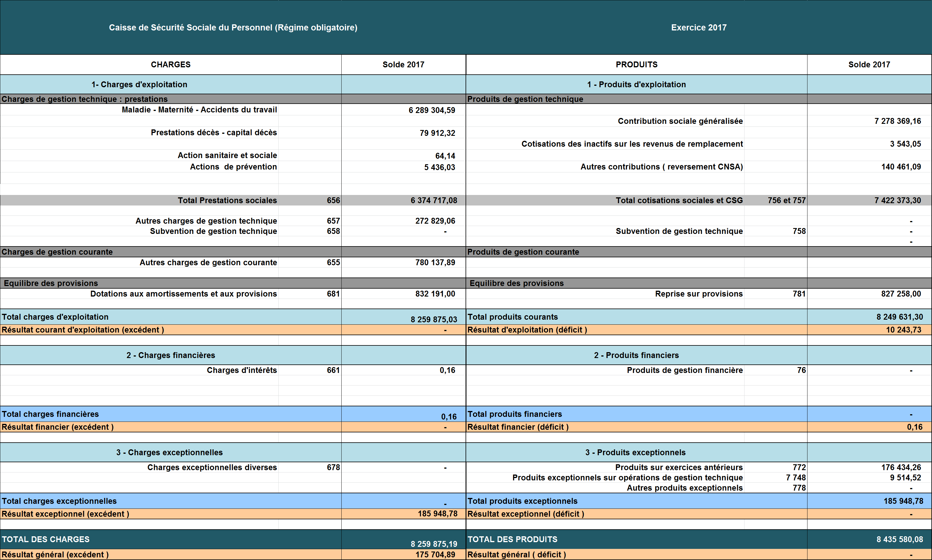Image resolution: width=932 pixels, height=560 pixels.
Task: Click the Maladie - Maternité - Accidents du travail label
Action: tap(199, 110)
